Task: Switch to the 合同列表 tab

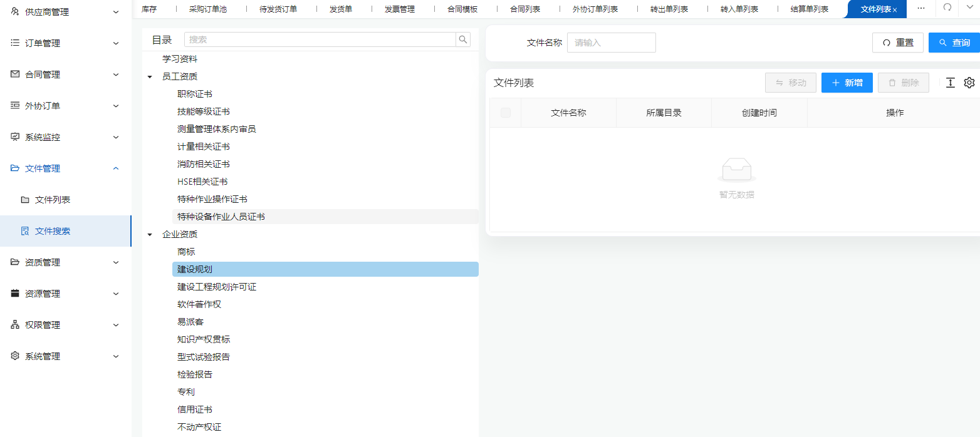Action: coord(525,9)
